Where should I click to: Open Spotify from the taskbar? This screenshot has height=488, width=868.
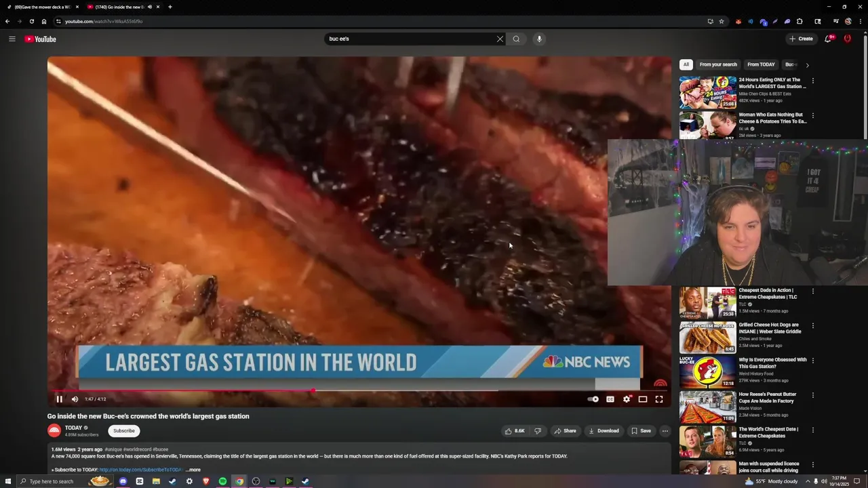click(x=222, y=481)
